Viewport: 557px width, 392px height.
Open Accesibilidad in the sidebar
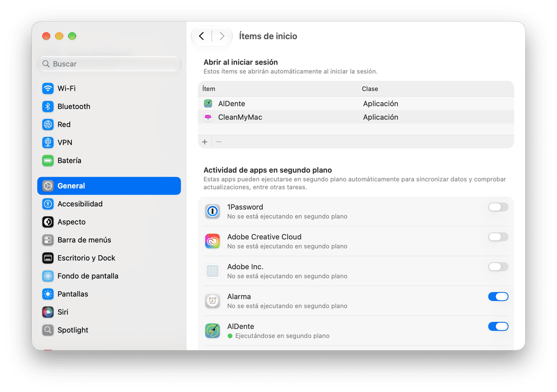pos(109,204)
